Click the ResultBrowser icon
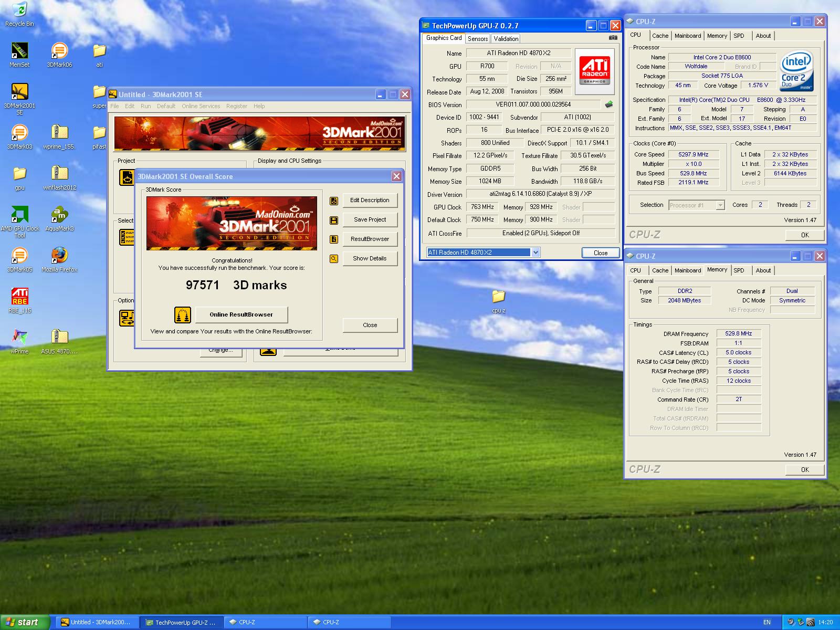This screenshot has width=840, height=630. (x=334, y=239)
